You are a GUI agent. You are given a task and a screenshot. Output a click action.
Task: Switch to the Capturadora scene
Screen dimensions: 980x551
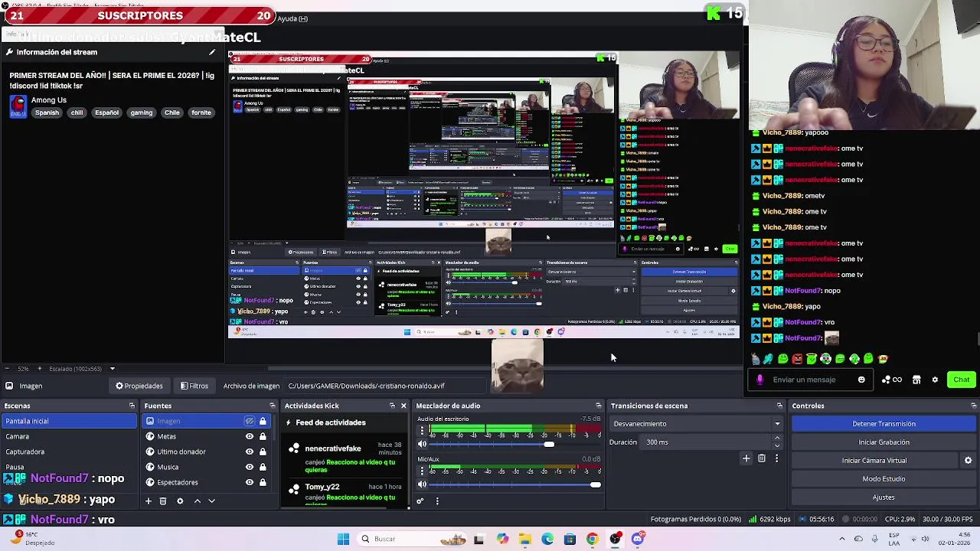coord(69,452)
